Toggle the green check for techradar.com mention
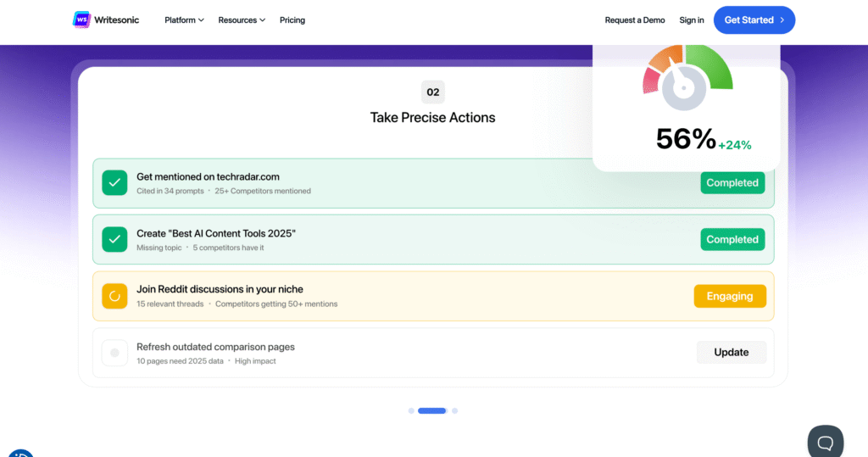 click(114, 183)
